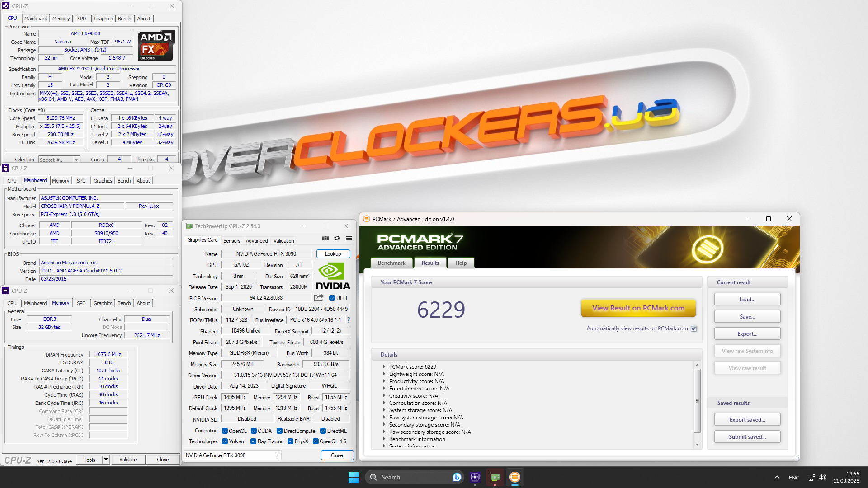Open SPD tab in Memory CPU-Z window

click(81, 303)
